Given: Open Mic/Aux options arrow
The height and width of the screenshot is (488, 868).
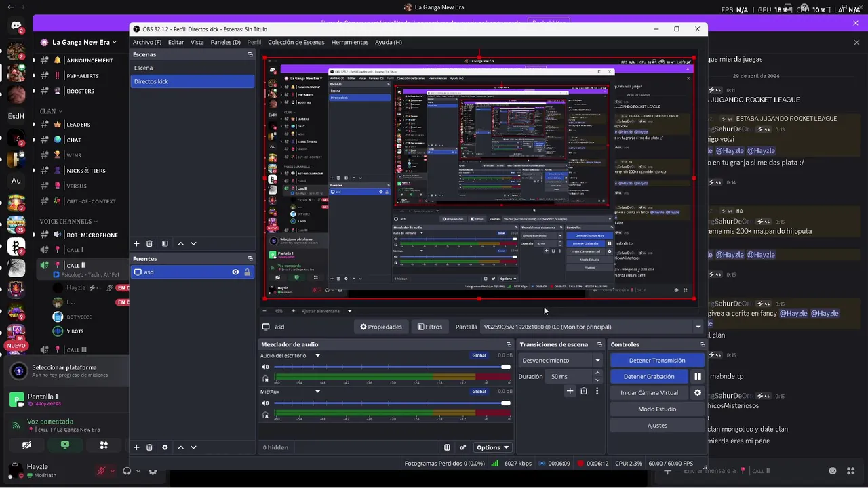Looking at the screenshot, I should coord(317,391).
